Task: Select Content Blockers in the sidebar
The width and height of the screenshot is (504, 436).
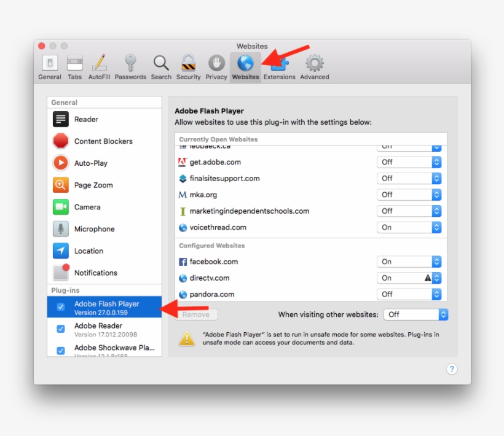Action: pos(104,141)
